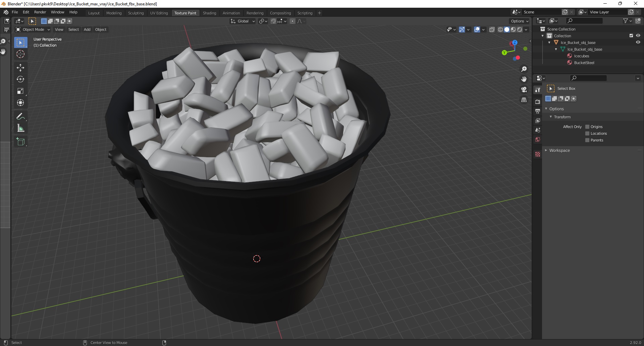Viewport: 644px width, 346px height.
Task: Click viewport zoom magnifier icon
Action: tap(524, 69)
